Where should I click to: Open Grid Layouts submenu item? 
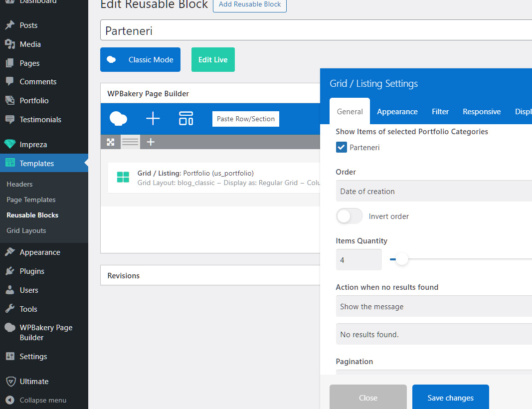[26, 230]
